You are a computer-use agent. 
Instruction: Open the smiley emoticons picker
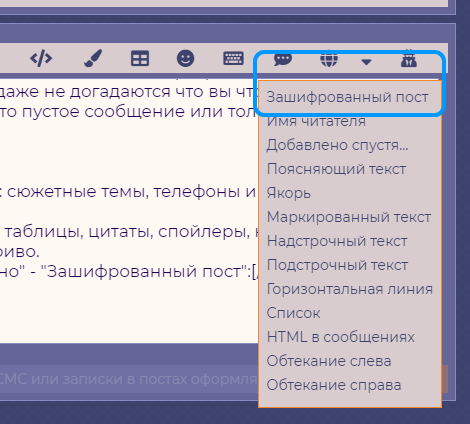(x=185, y=59)
